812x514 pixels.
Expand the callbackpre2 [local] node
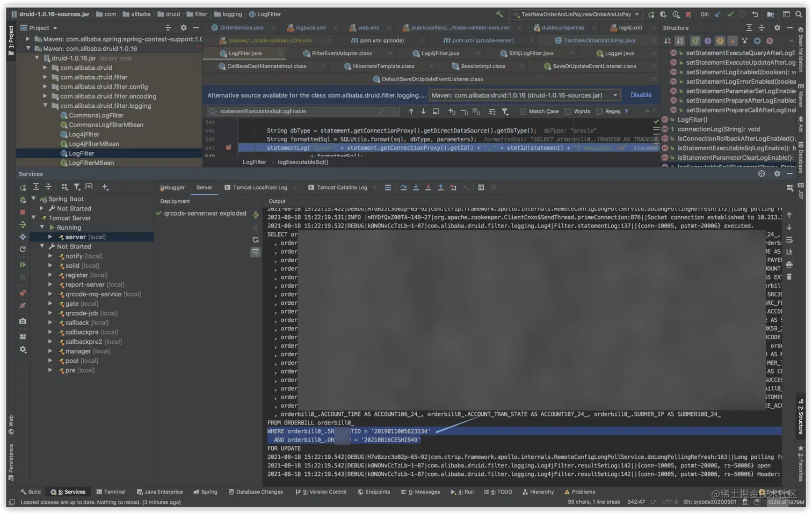click(50, 342)
